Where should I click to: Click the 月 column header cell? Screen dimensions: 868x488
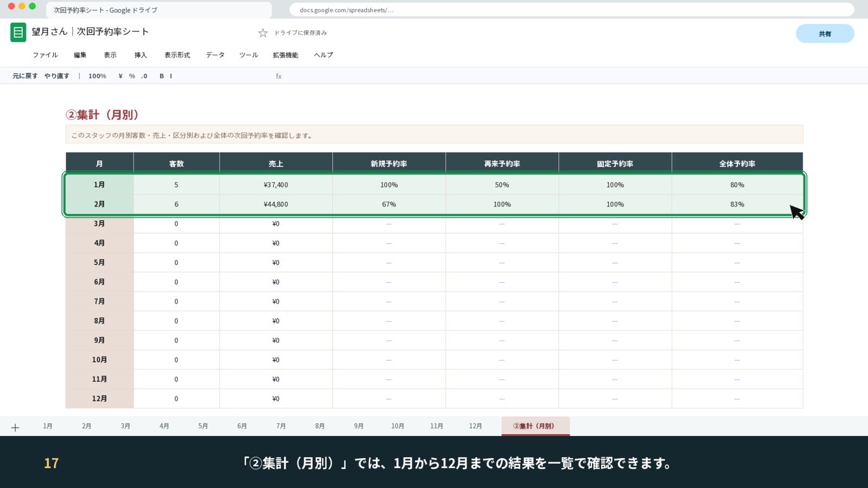pos(99,163)
